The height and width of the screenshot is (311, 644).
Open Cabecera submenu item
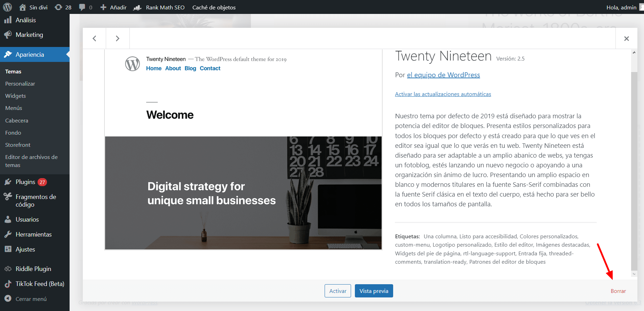pyautogui.click(x=17, y=121)
